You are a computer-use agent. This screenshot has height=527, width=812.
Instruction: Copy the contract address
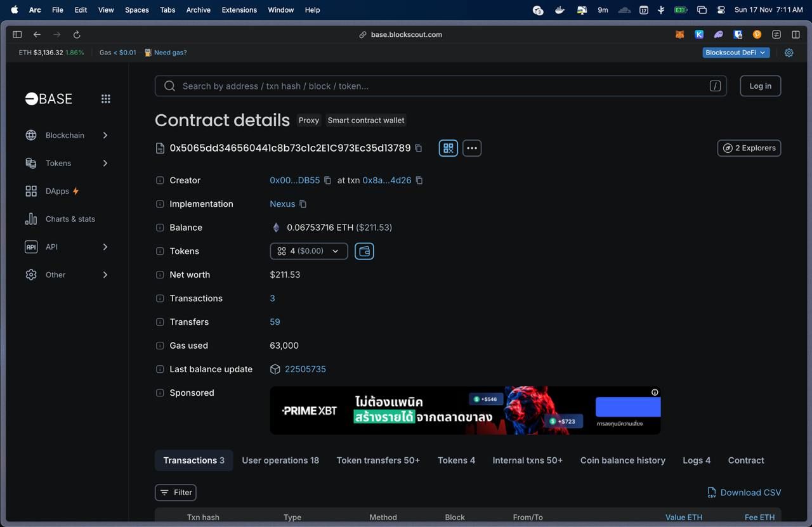coord(419,148)
